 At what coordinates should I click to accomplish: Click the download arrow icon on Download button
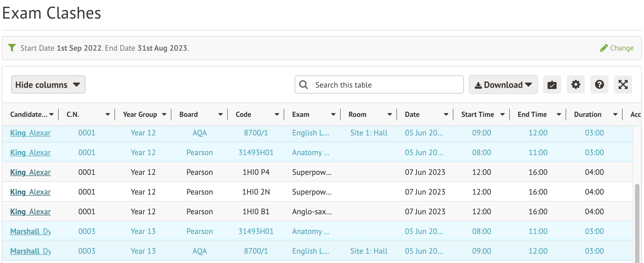tap(478, 84)
